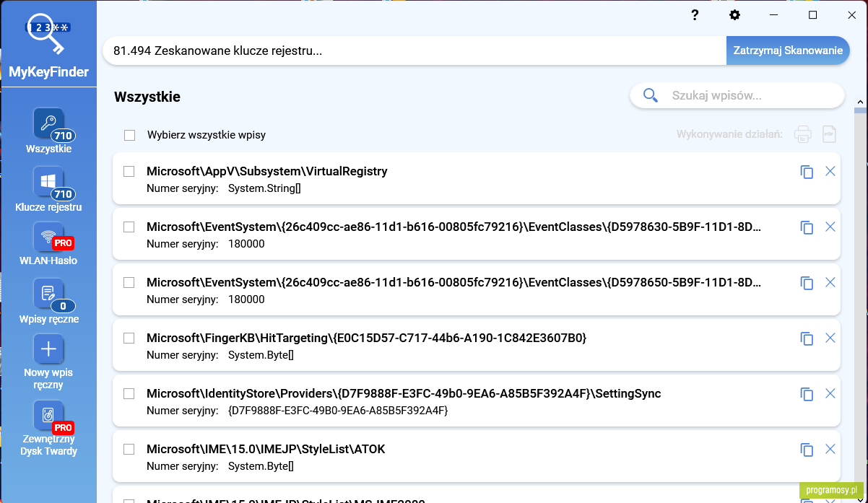
Task: Maximize the MyKeyFinder window
Action: pyautogui.click(x=812, y=15)
